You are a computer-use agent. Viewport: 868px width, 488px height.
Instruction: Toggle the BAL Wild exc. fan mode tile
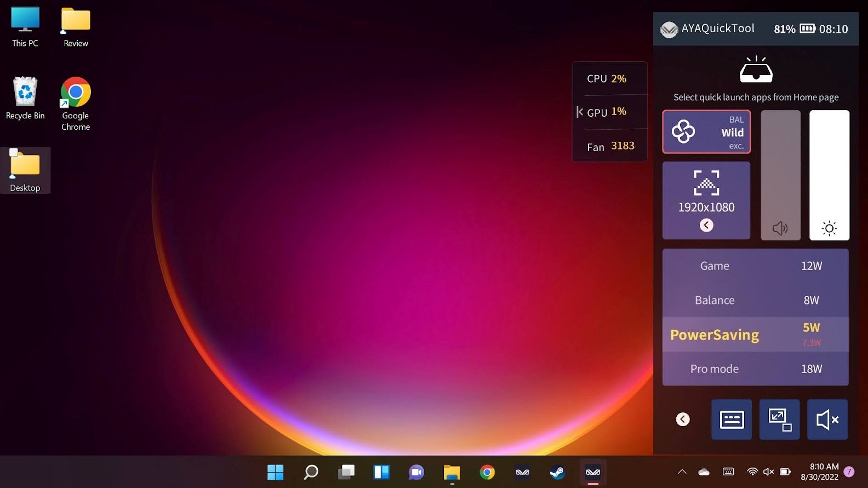coord(706,132)
